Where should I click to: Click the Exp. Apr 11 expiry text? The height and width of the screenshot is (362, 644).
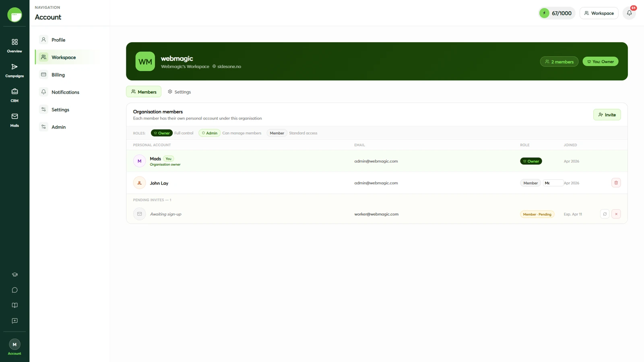tap(573, 214)
